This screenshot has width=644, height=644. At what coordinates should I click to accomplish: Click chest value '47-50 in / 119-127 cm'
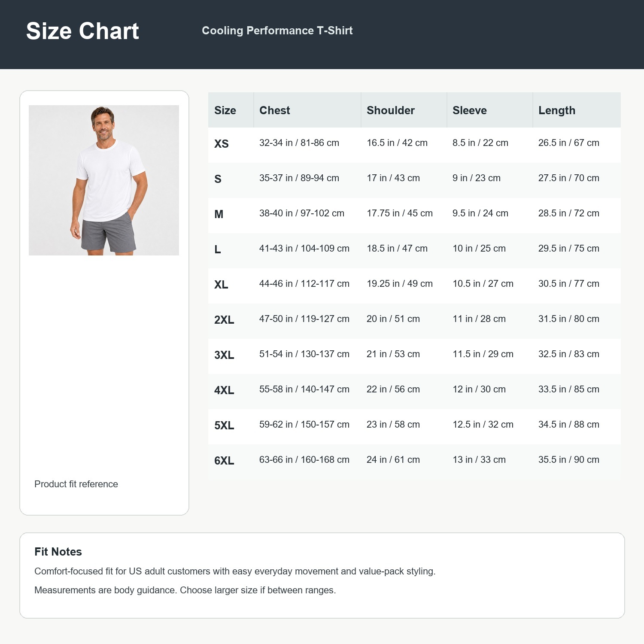pos(304,319)
